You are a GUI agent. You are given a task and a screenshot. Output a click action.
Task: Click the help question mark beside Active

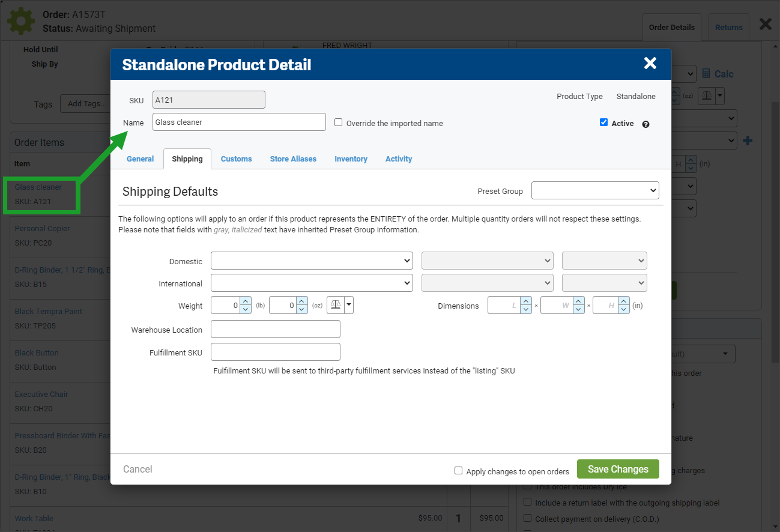click(x=645, y=124)
